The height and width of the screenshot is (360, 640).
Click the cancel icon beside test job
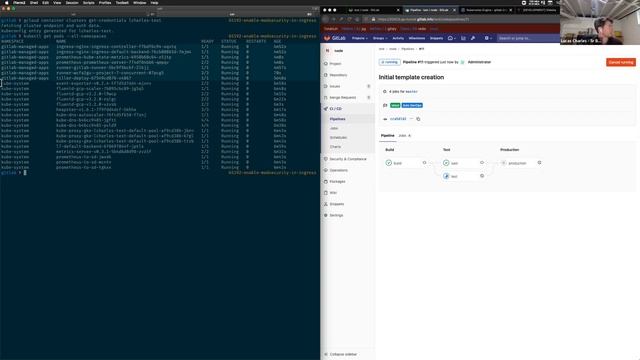(482, 176)
